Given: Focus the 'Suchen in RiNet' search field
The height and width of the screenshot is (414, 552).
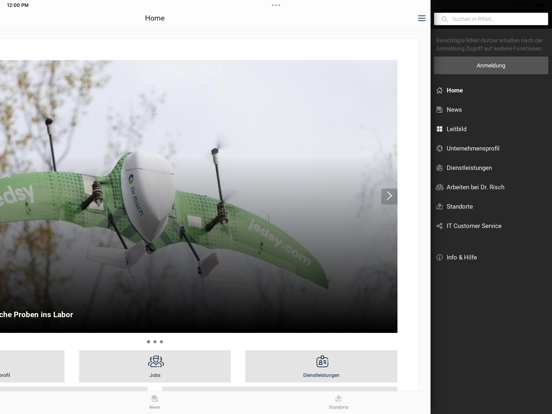Looking at the screenshot, I should click(491, 19).
